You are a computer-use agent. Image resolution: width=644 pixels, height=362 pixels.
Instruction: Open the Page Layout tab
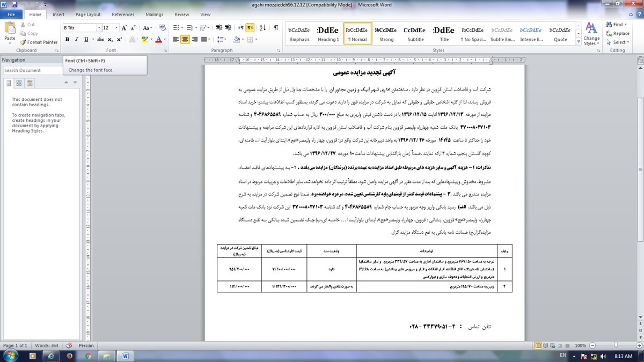(x=88, y=14)
